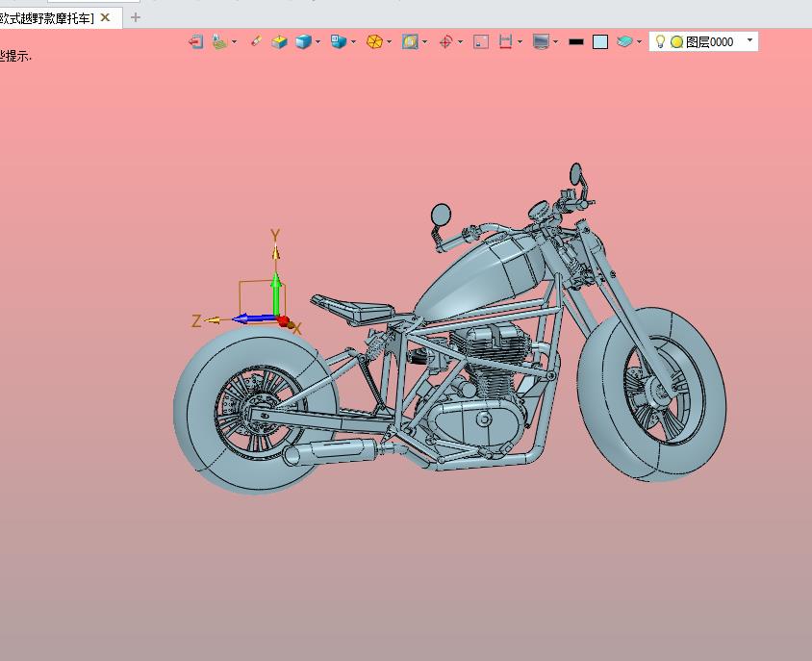This screenshot has width=812, height=661.
Task: Expand the monitor display icon dropdown
Action: [556, 42]
